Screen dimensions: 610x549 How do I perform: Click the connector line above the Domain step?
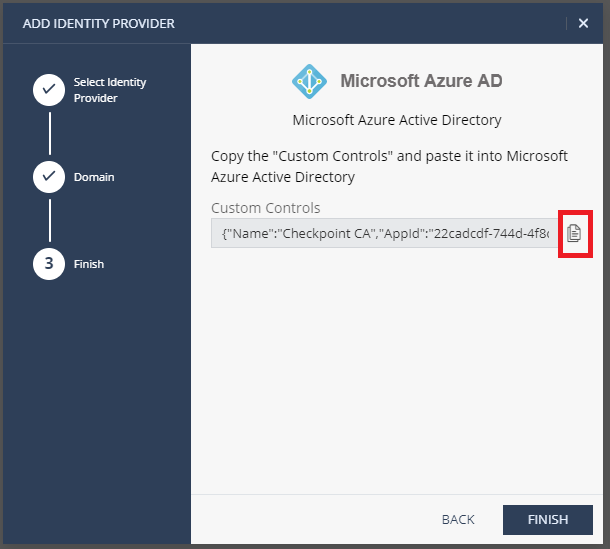50,133
